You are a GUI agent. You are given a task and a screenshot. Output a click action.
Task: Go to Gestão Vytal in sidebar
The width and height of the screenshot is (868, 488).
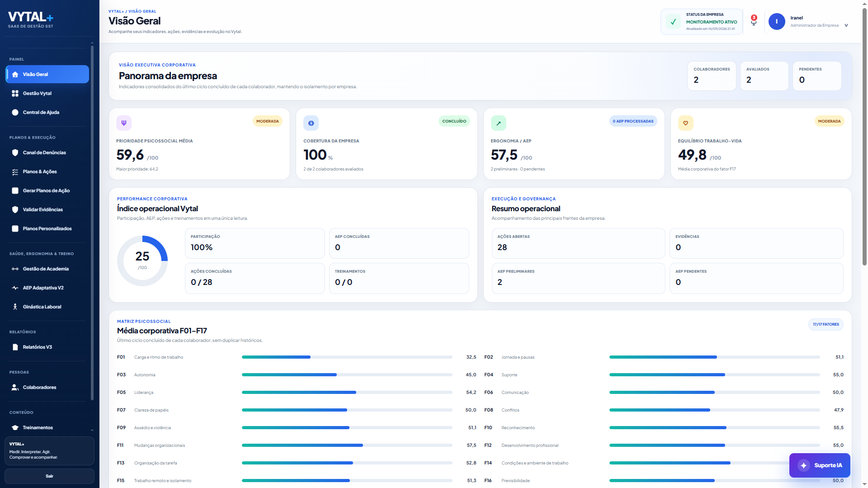[x=47, y=94]
